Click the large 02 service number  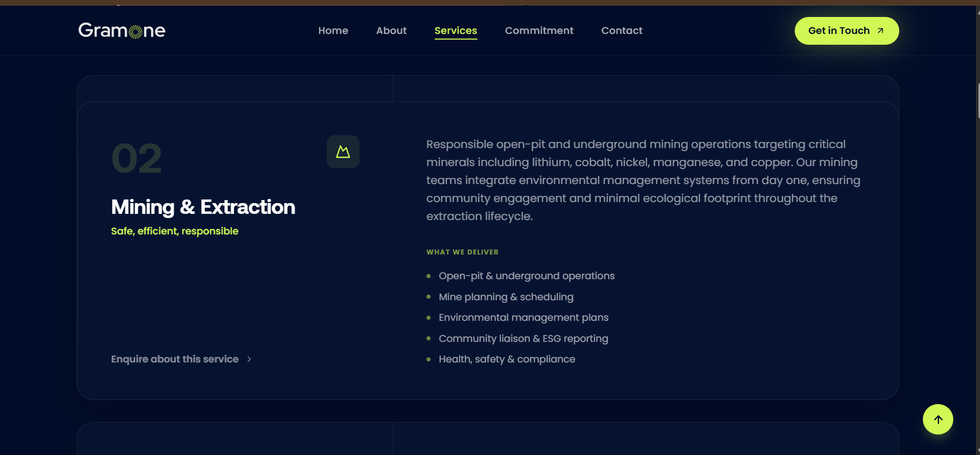click(137, 159)
